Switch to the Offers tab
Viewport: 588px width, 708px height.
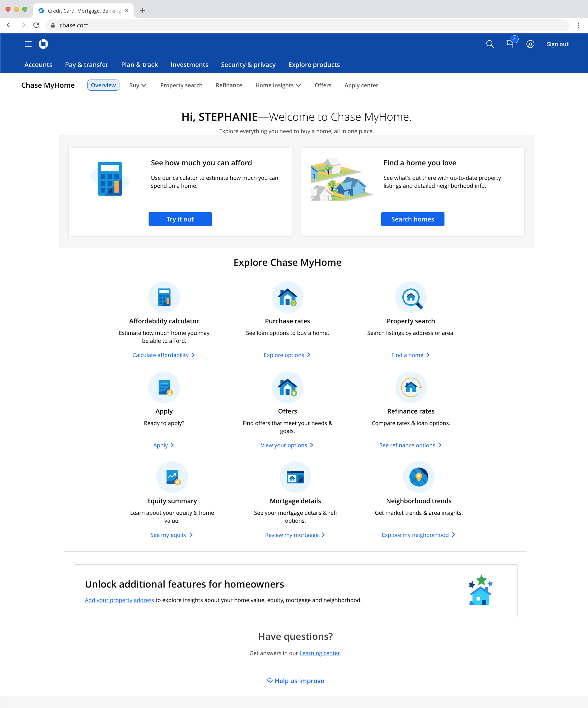323,85
